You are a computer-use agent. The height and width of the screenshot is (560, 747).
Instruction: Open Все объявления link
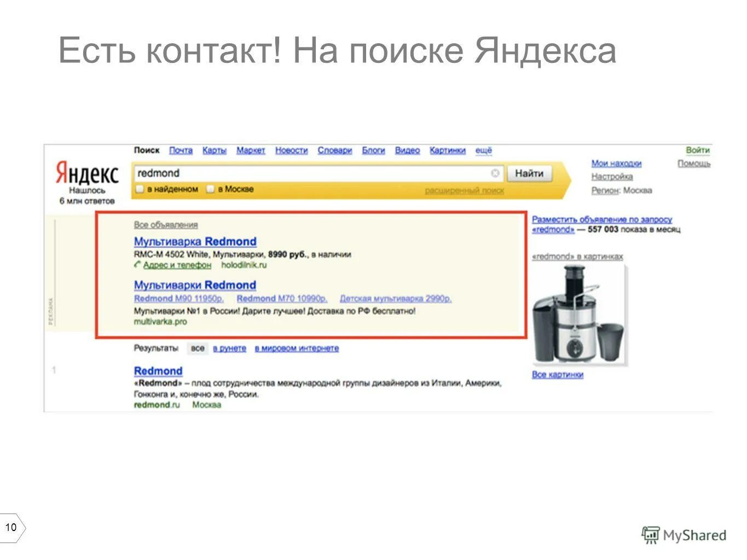pyautogui.click(x=166, y=225)
